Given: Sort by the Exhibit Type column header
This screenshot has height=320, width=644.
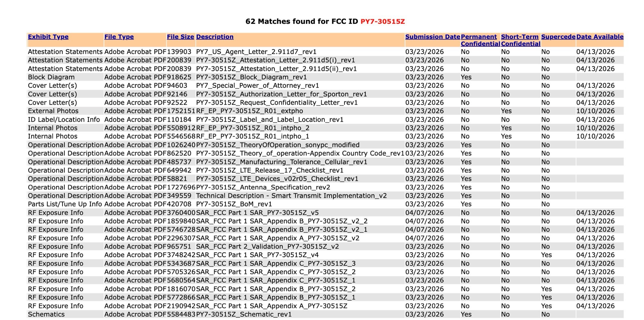Looking at the screenshot, I should coord(48,37).
